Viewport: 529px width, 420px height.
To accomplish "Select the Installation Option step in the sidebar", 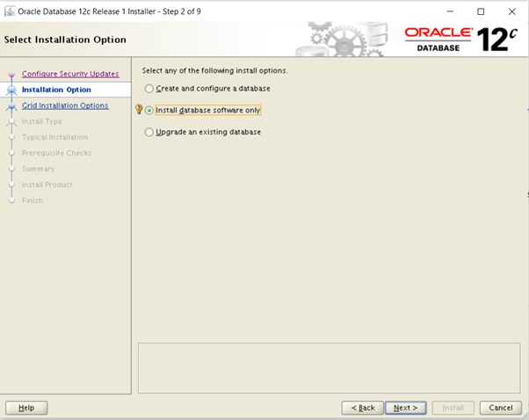I will (56, 90).
